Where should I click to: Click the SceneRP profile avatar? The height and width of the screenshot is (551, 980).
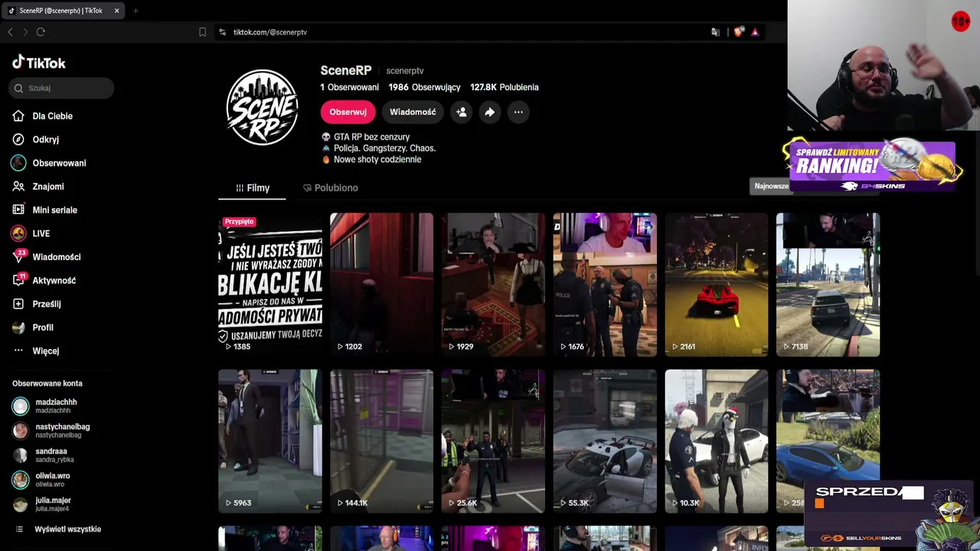(x=263, y=108)
